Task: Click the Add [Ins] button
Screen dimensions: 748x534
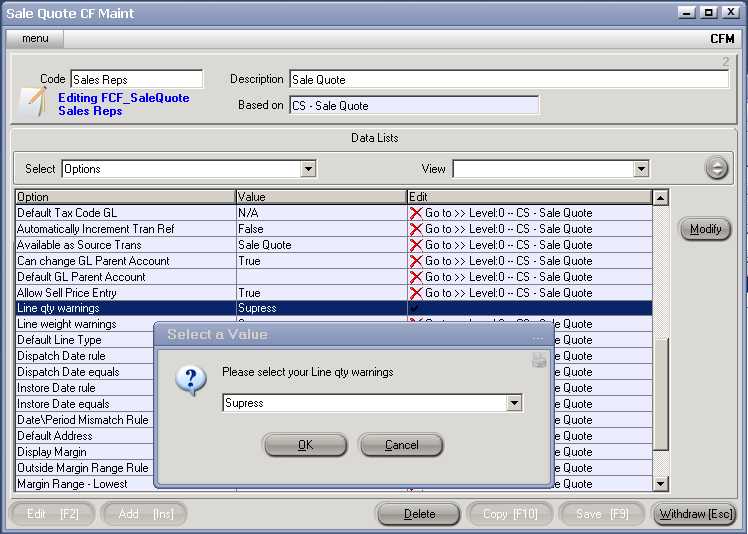Action: coord(145,514)
